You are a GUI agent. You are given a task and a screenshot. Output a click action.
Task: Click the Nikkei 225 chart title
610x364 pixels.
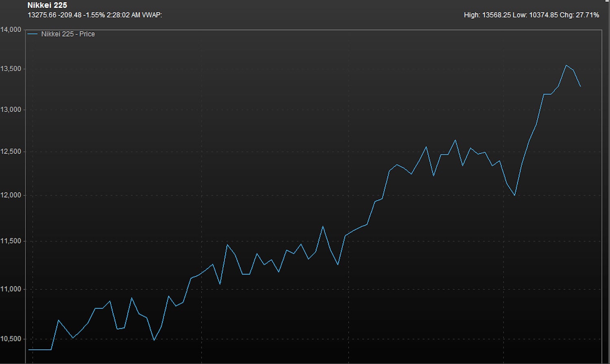point(47,5)
